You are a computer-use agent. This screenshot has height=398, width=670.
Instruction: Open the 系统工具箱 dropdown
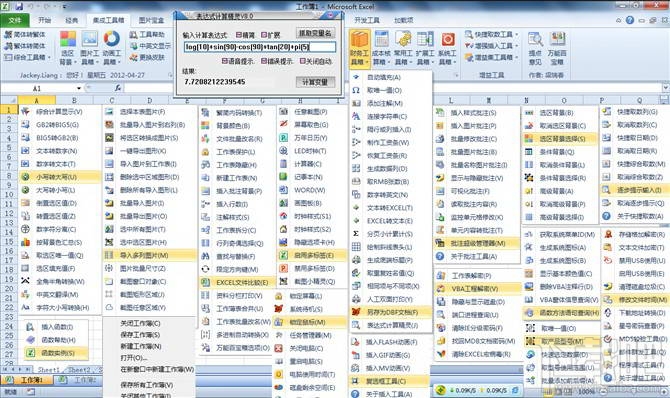(x=447, y=48)
